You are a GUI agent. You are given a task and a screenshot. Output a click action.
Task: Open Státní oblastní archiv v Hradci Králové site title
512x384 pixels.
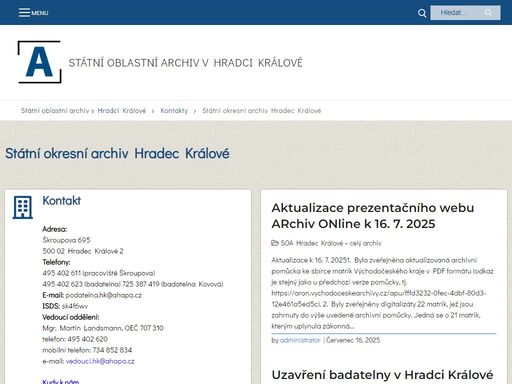tap(186, 63)
